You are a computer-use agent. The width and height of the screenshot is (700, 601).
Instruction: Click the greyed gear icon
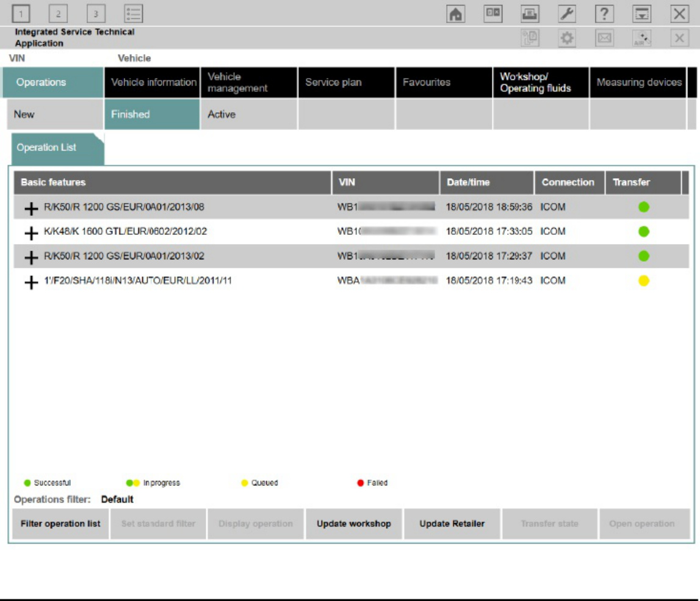point(567,38)
